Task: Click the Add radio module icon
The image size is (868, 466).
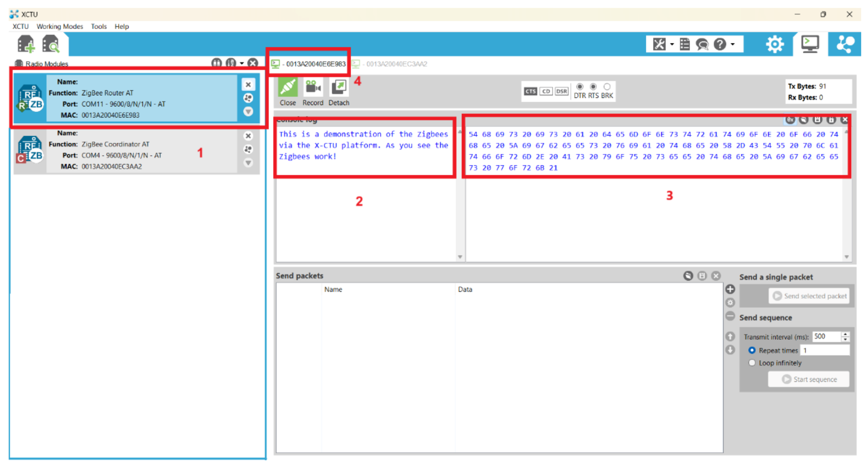Action: click(26, 44)
